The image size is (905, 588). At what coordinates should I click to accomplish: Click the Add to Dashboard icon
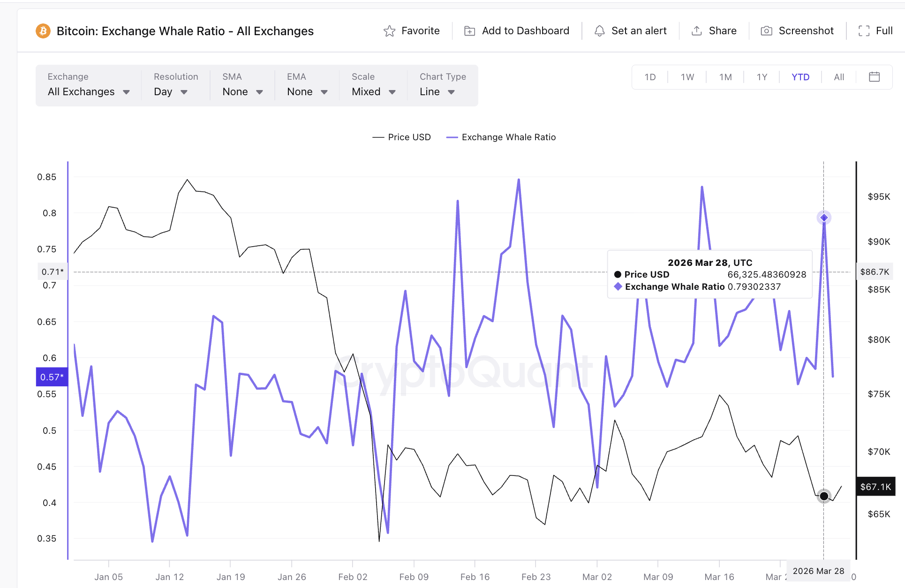click(469, 30)
